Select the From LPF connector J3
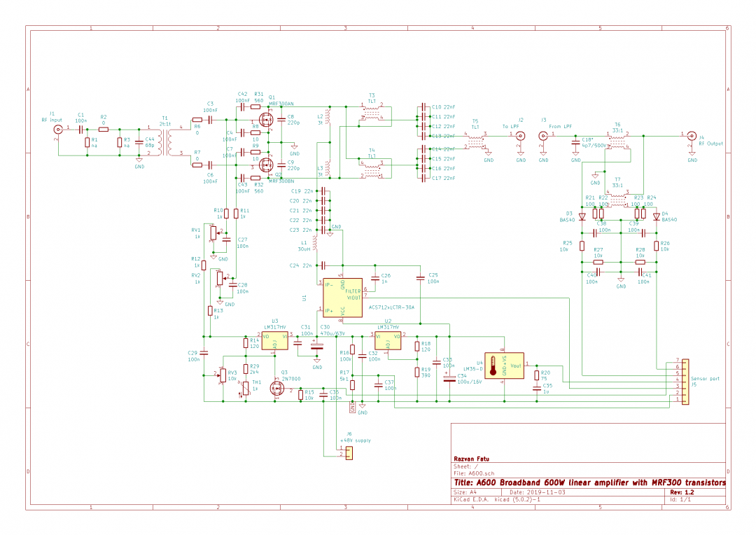The width and height of the screenshot is (756, 535). [545, 134]
